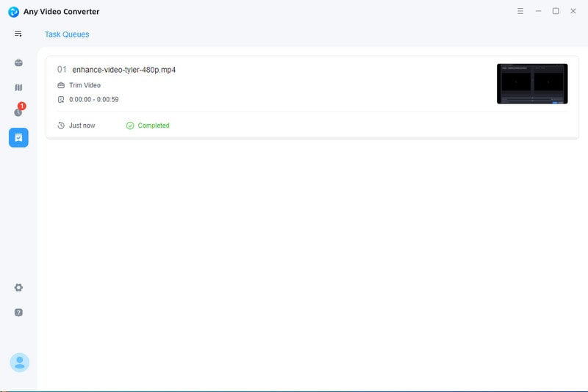Open the history icon with red badge
Viewport: 588px width, 392px height.
pyautogui.click(x=18, y=112)
